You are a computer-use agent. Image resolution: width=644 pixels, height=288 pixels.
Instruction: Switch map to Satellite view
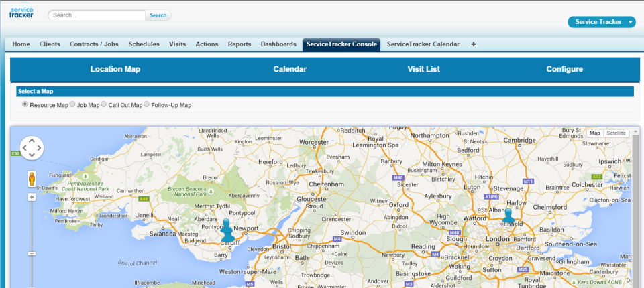(616, 133)
